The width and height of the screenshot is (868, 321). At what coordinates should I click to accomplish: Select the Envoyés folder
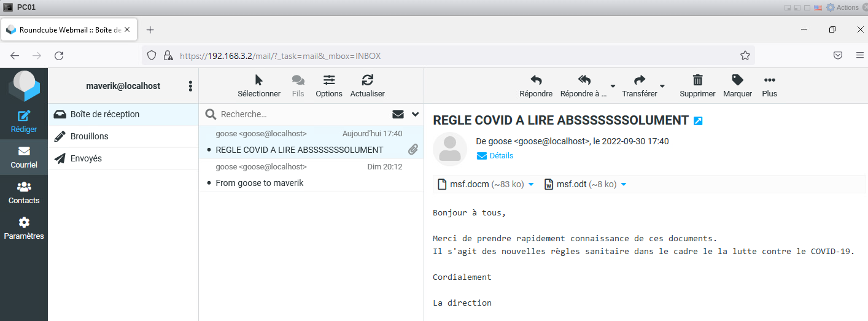(x=86, y=158)
